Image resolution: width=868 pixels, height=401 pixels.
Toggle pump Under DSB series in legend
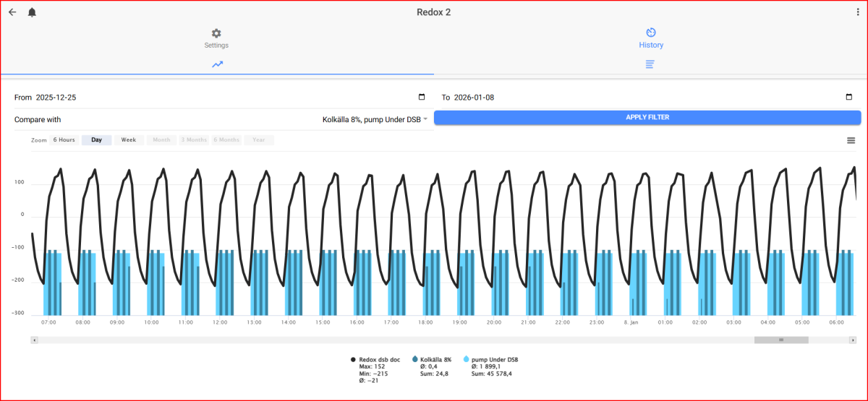point(490,359)
